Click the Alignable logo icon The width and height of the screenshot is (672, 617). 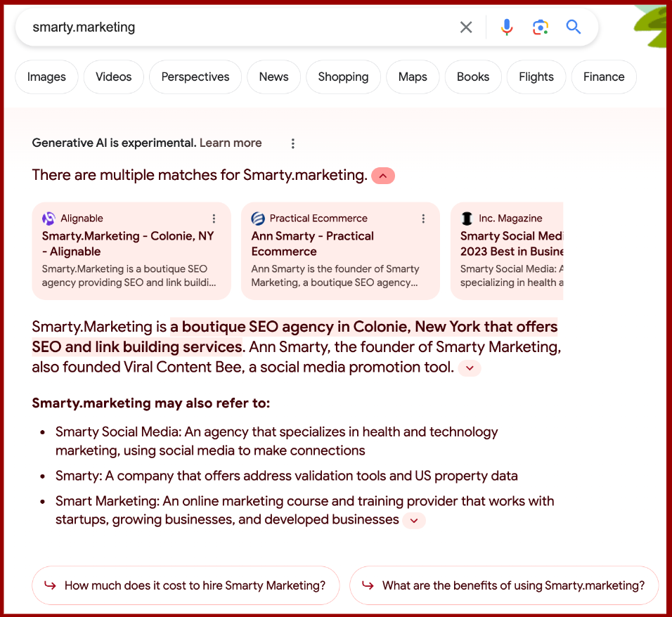point(49,219)
